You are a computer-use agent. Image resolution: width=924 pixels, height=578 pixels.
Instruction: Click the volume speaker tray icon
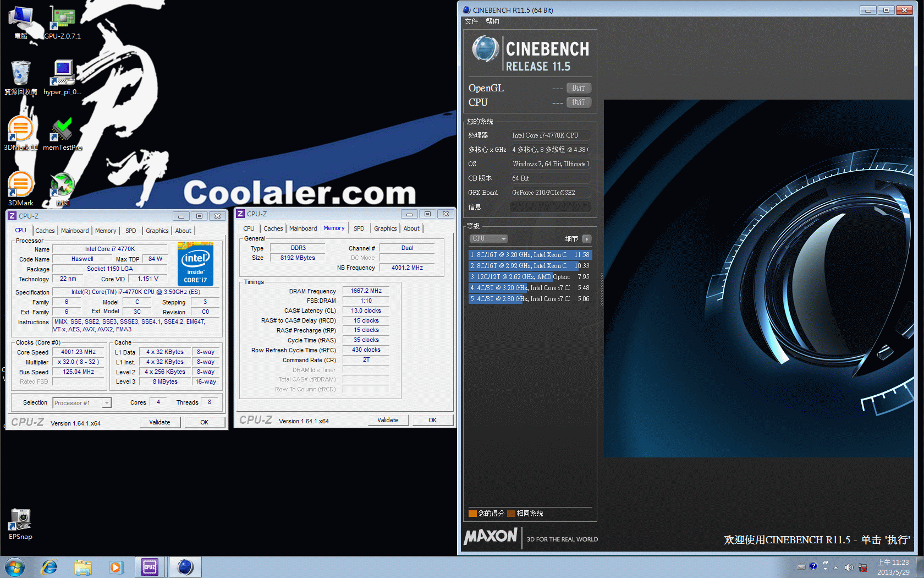coord(849,568)
